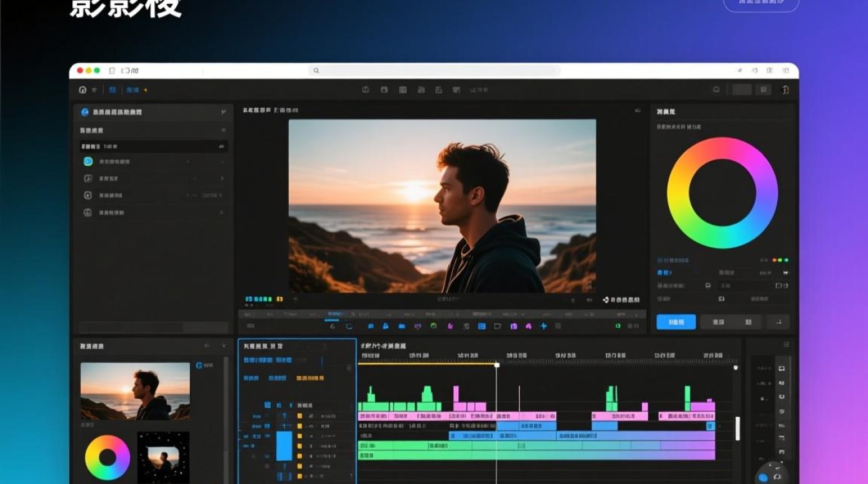Click the blue round icon in the left panel header
The width and height of the screenshot is (868, 484).
(85, 112)
